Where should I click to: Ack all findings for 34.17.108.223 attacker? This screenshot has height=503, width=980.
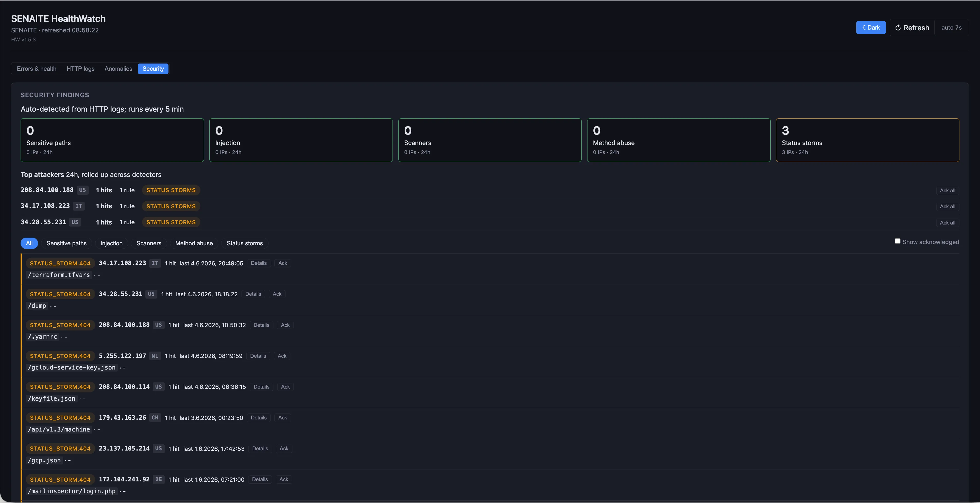coord(947,206)
